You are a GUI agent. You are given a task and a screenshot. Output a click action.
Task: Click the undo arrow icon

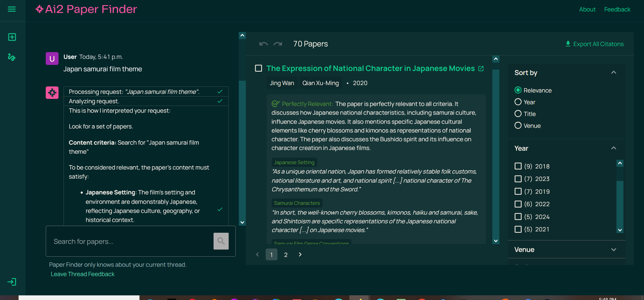pos(264,44)
